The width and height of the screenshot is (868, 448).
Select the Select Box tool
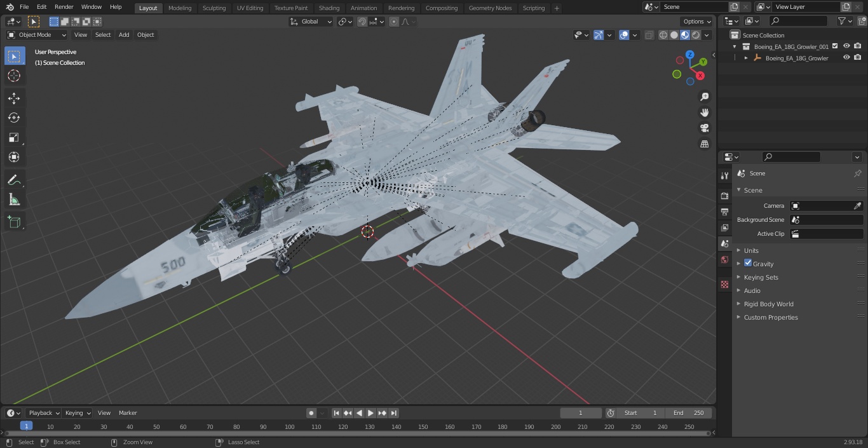[x=14, y=56]
